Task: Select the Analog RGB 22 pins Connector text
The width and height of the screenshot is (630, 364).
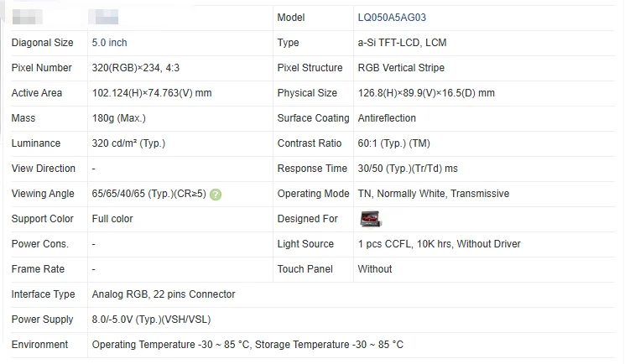Action: [164, 294]
